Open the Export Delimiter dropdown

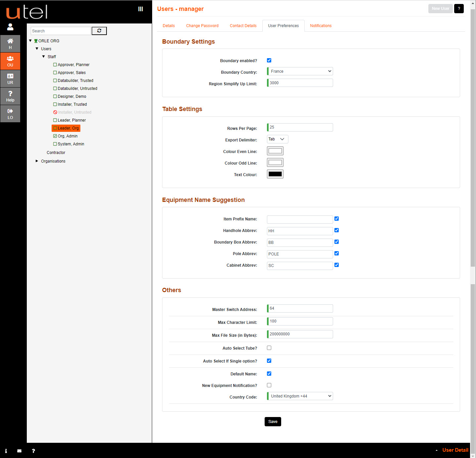[x=277, y=139]
